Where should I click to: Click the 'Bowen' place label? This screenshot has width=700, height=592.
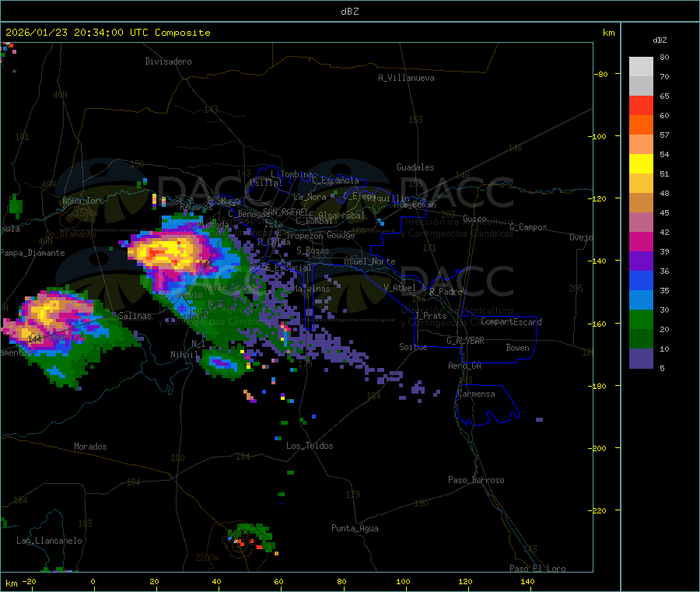point(517,348)
